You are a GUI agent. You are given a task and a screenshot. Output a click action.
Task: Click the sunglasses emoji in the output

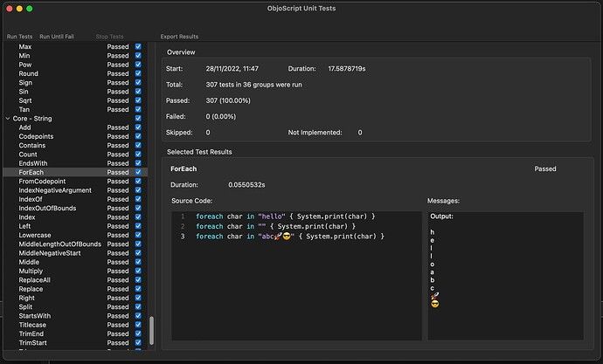435,304
